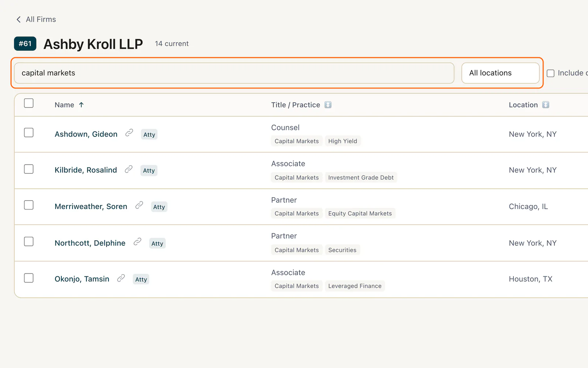
Task: Click the Leveraged Finance tag
Action: pos(355,286)
